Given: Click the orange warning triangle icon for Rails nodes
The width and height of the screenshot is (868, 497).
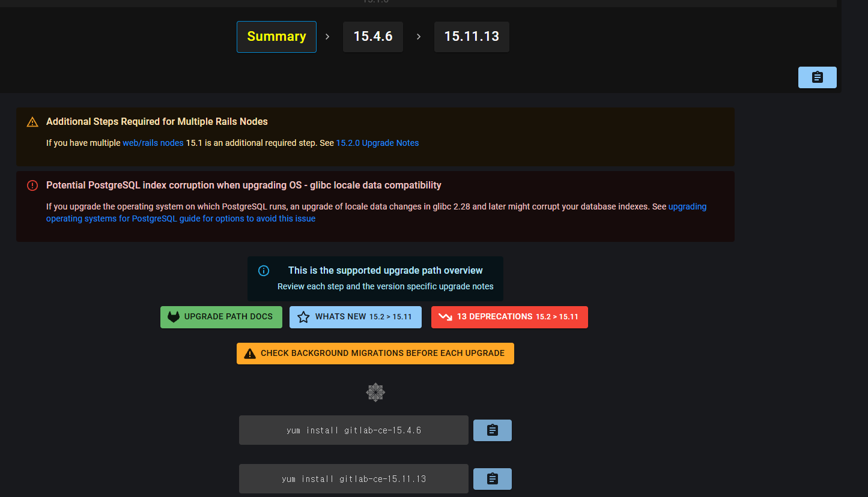Looking at the screenshot, I should [x=32, y=122].
